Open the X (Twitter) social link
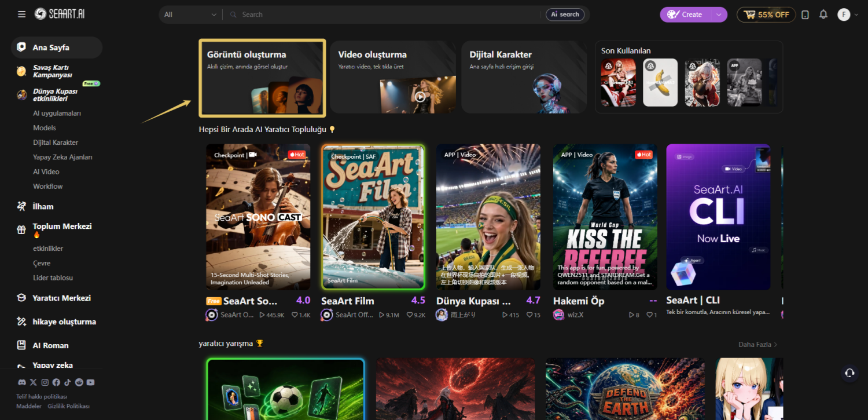 tap(33, 382)
